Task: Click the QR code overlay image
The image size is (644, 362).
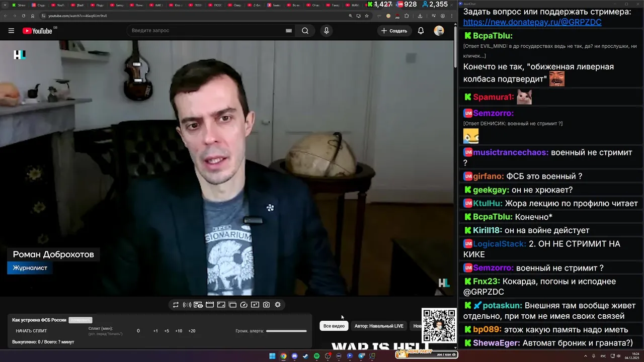Action: click(x=439, y=326)
